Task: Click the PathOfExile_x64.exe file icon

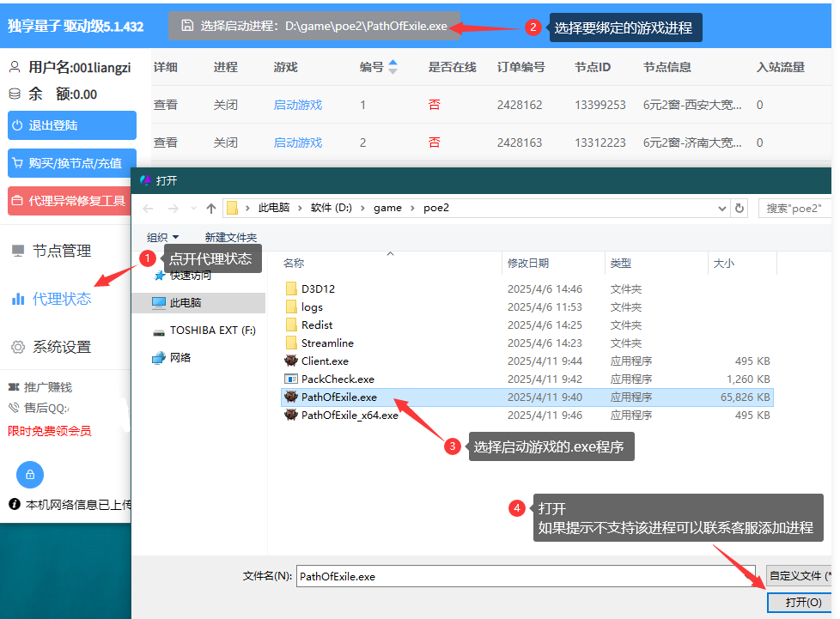Action: click(291, 415)
